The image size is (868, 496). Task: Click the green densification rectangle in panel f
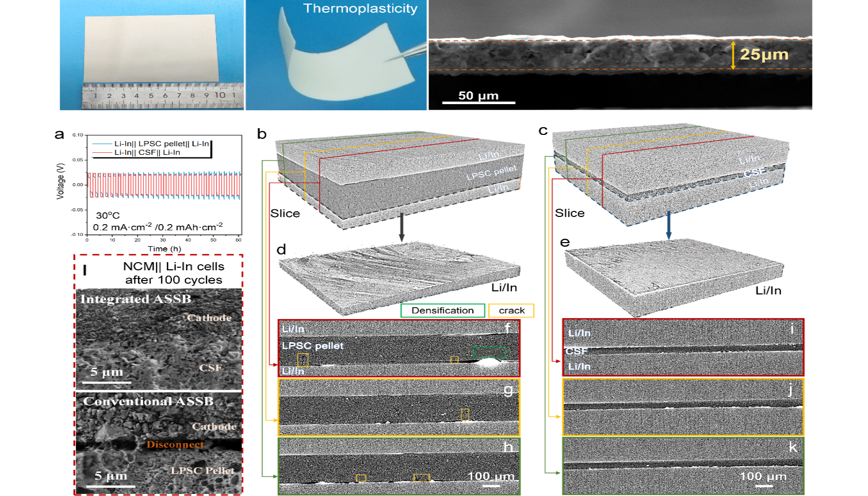coord(489,352)
